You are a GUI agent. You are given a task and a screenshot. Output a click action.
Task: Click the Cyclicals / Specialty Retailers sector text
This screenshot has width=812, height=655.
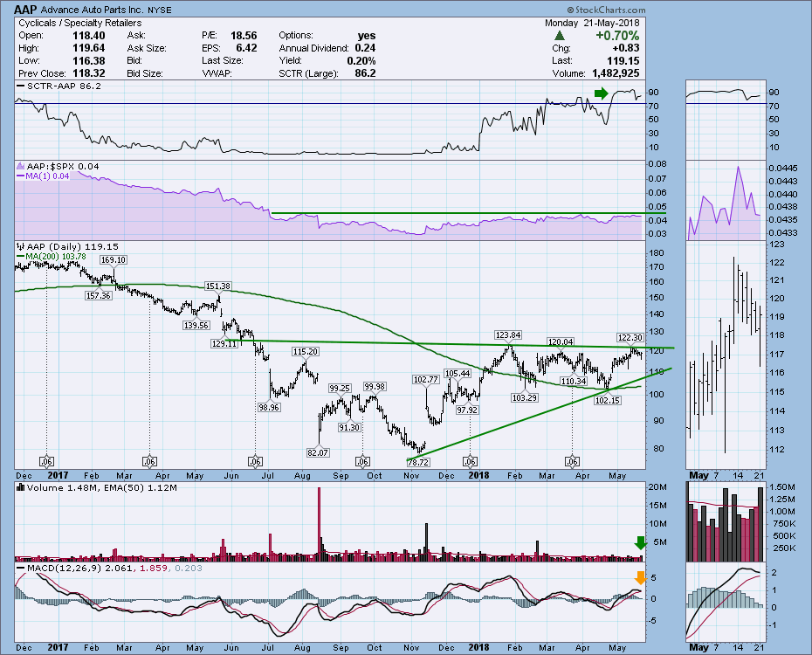(79, 23)
